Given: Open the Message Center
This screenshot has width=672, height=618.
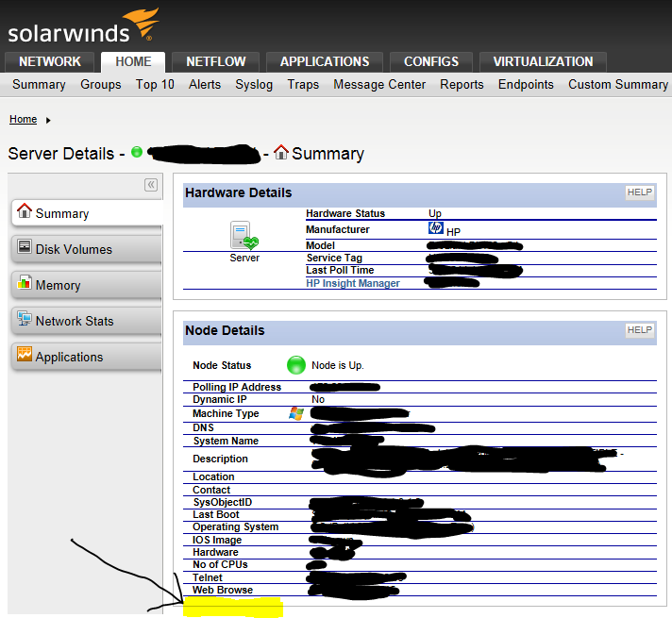Looking at the screenshot, I should 379,84.
